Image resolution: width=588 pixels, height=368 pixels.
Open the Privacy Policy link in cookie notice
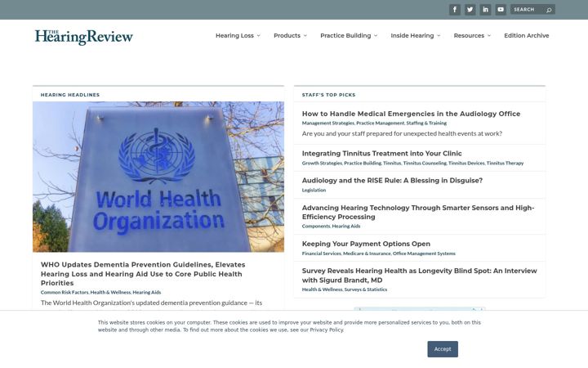(326, 330)
